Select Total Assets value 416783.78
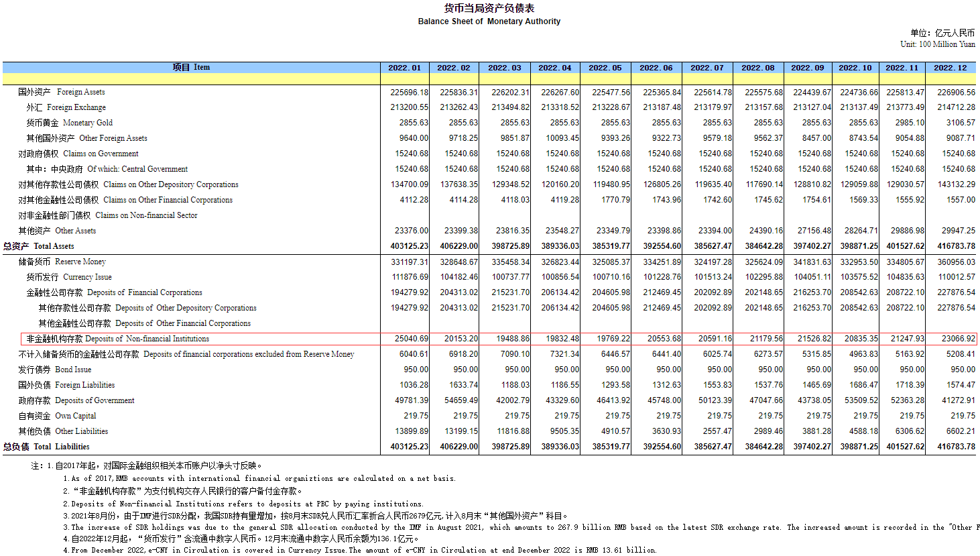 point(956,247)
